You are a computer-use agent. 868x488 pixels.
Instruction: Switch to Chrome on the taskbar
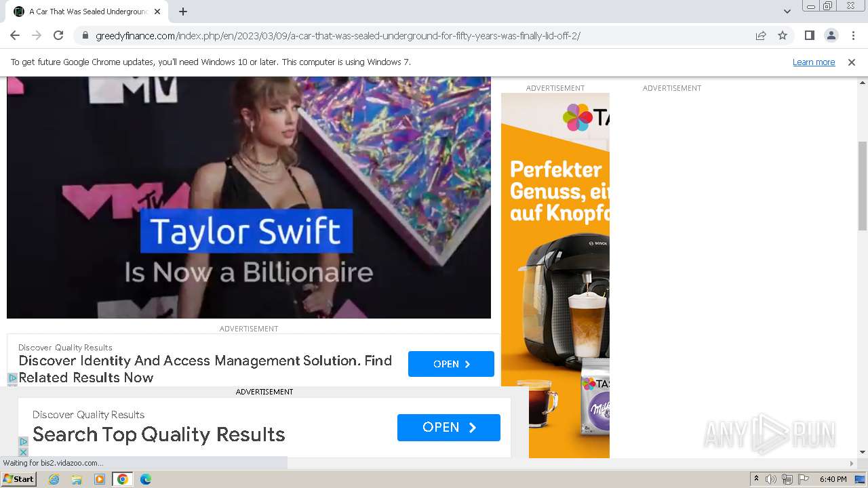(123, 479)
